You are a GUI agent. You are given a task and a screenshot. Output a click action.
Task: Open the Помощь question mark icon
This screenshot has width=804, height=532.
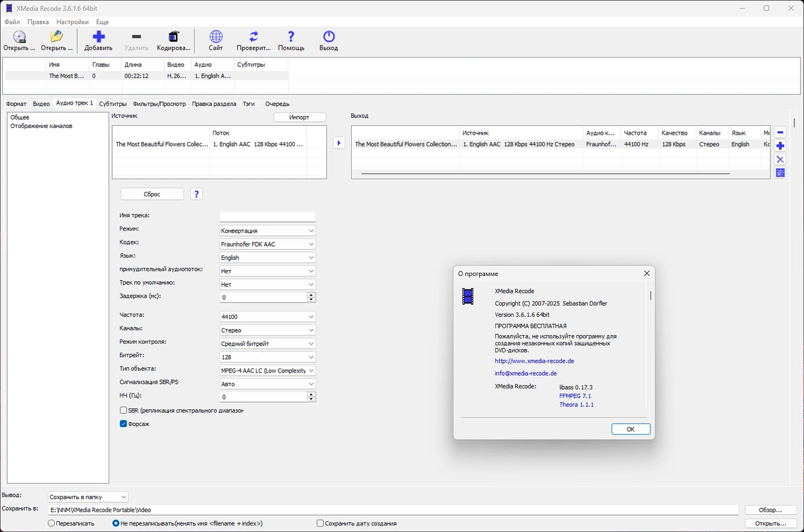pos(291,37)
